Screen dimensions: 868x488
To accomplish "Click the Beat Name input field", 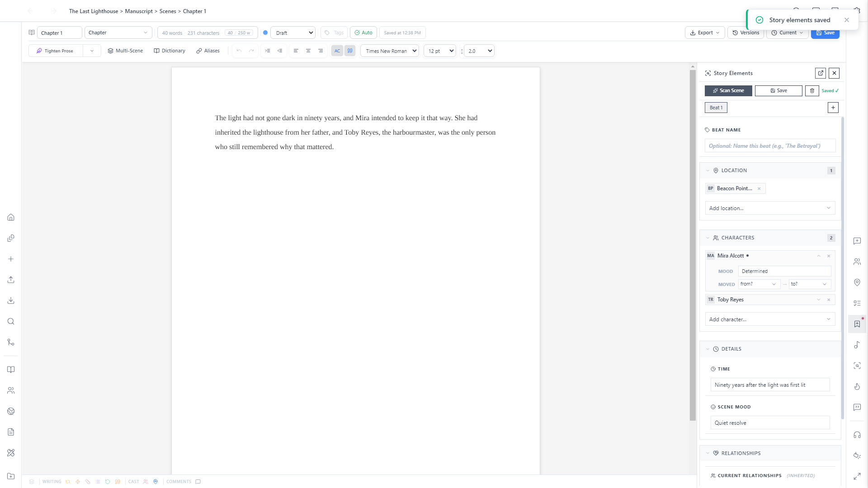I will click(770, 146).
